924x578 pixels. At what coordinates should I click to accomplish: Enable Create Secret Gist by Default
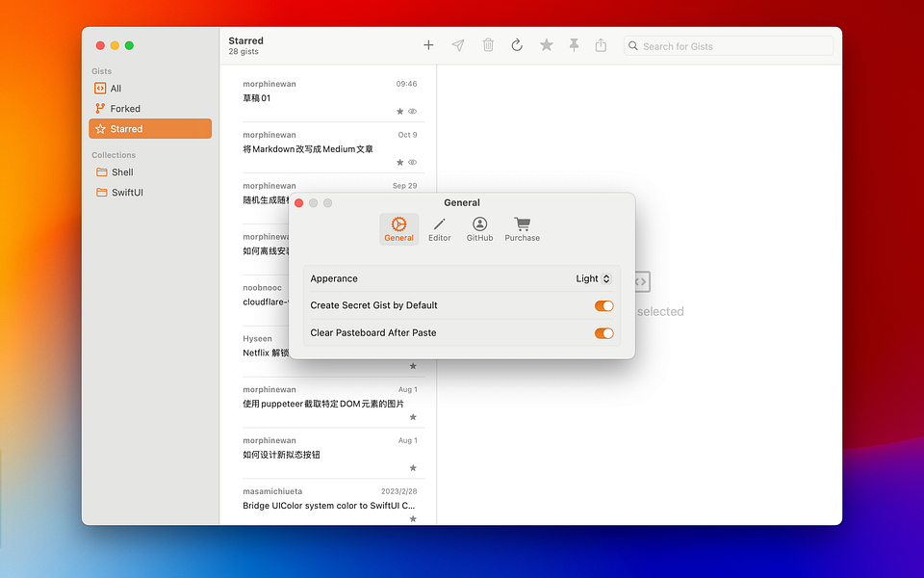[603, 305]
